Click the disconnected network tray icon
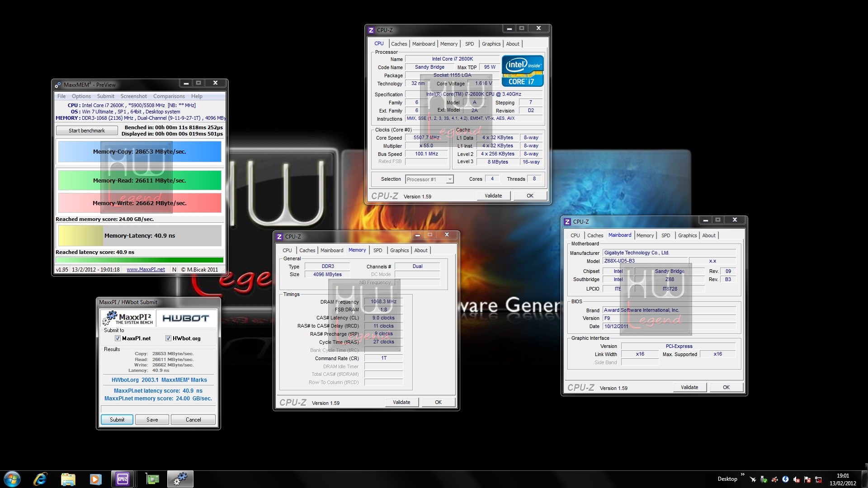 818,479
